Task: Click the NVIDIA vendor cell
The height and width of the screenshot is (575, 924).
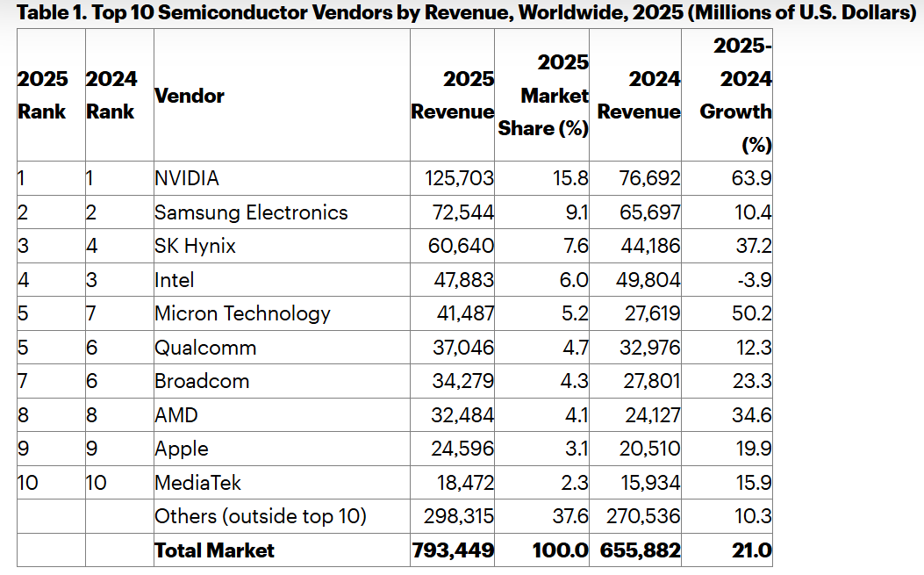Action: [187, 179]
